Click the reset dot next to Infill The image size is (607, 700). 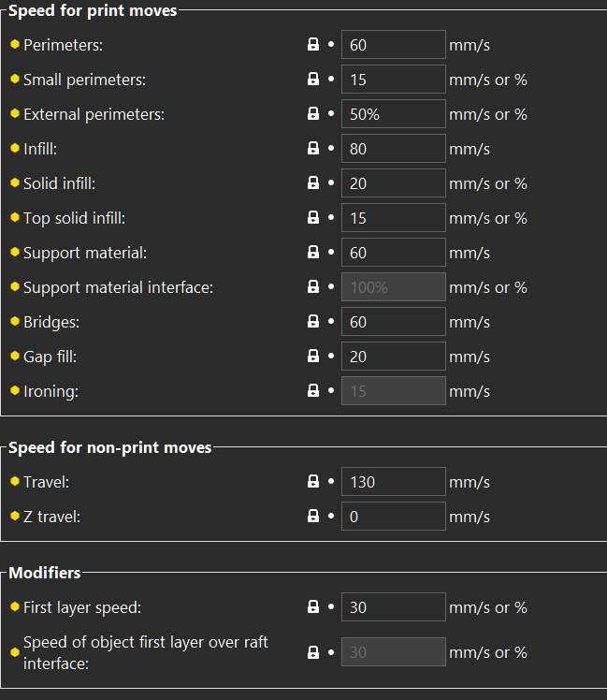pyautogui.click(x=331, y=148)
